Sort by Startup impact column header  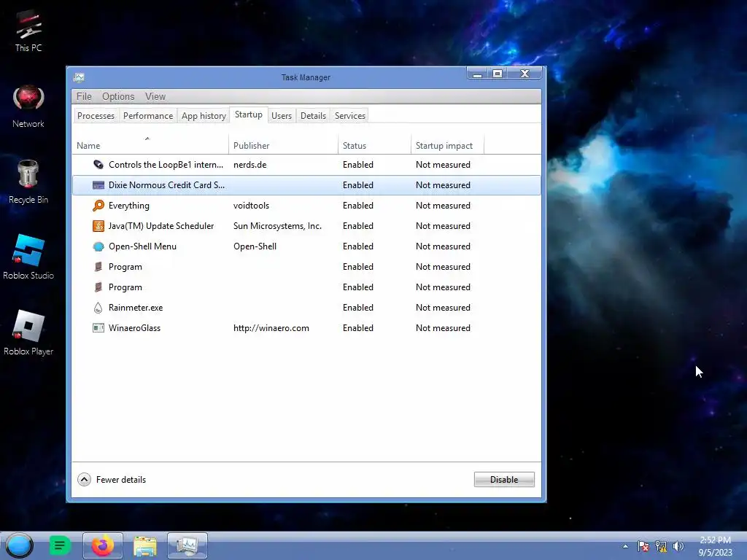(x=447, y=145)
